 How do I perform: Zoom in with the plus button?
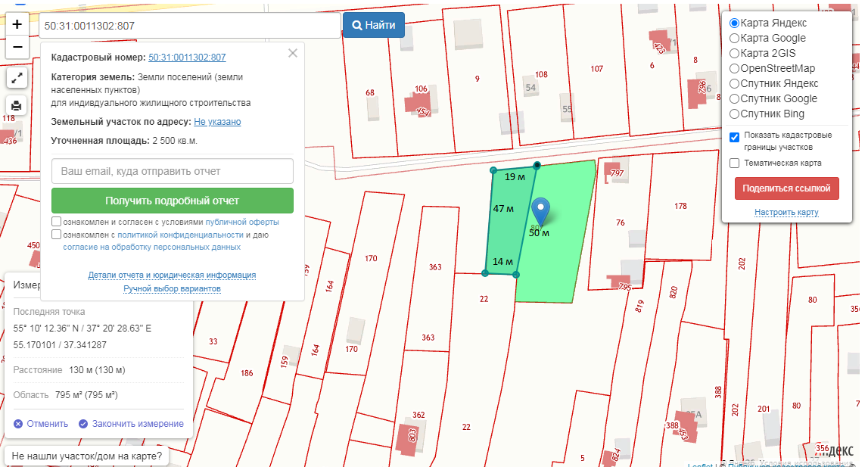point(17,23)
